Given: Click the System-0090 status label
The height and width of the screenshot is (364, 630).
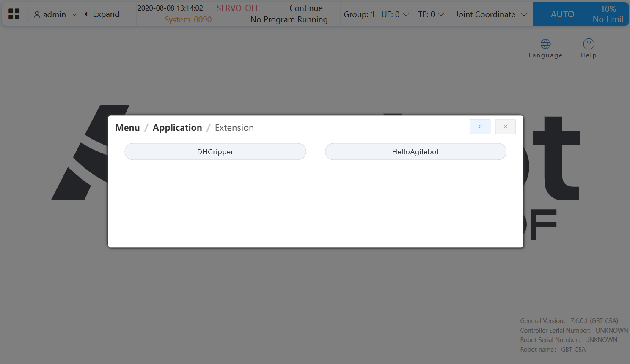Looking at the screenshot, I should (x=188, y=20).
